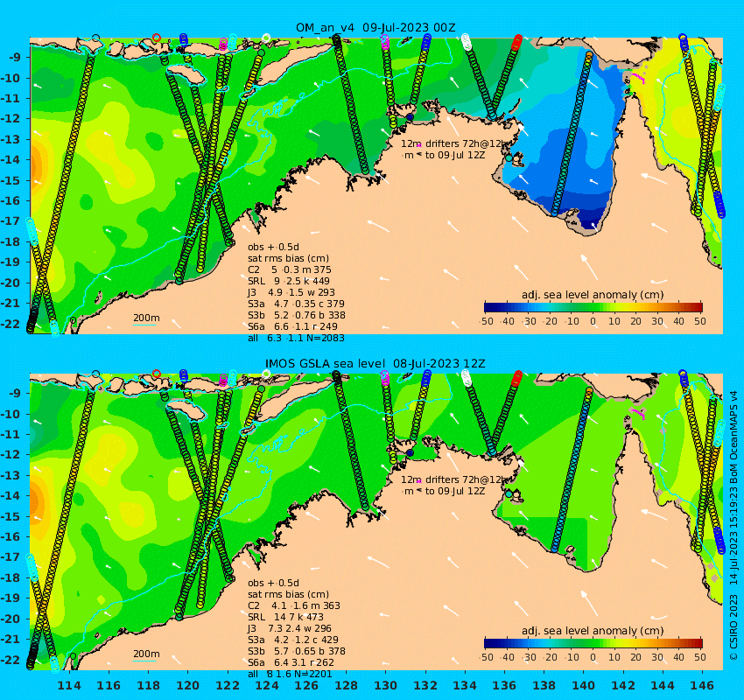Image resolution: width=744 pixels, height=700 pixels.
Task: Click the 'J3 4.9 1.5 w 293' row
Action: click(291, 292)
